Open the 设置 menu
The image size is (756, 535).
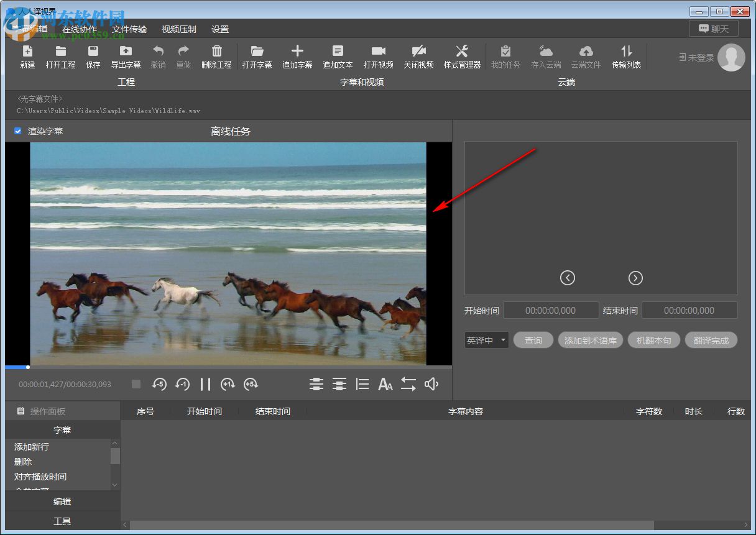(x=220, y=29)
